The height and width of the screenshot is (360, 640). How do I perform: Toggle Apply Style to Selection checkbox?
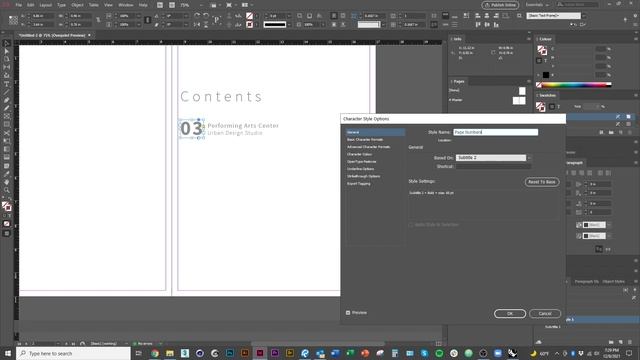tap(411, 225)
